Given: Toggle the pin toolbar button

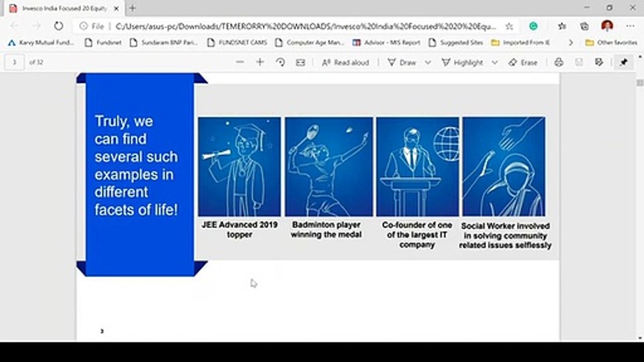Looking at the screenshot, I should 623,62.
